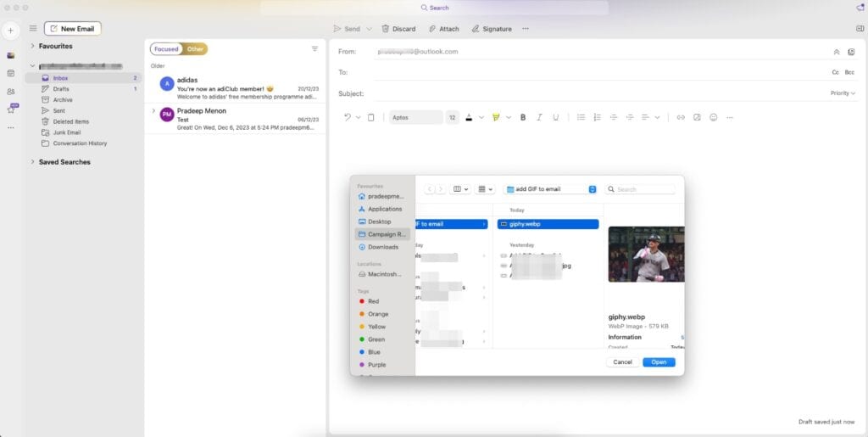This screenshot has height=437, width=868.
Task: Toggle the reading pane layout icon
Action: (860, 29)
